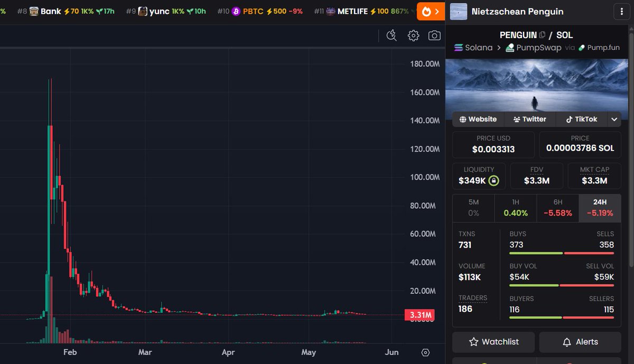Click the BUY VOL $54K green bar
This screenshot has width=634, height=364.
click(534, 285)
